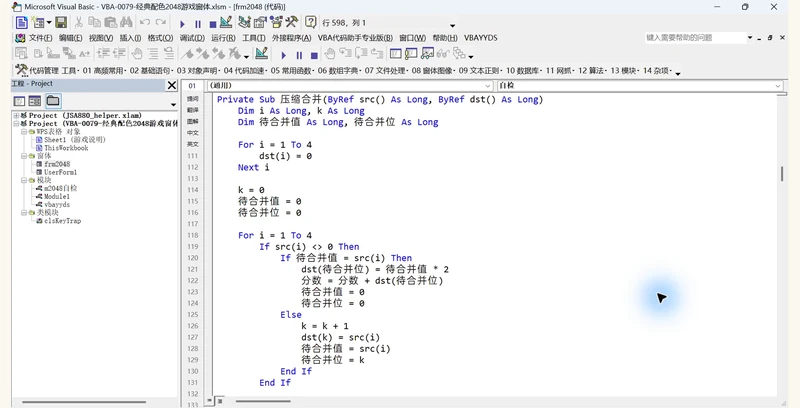800x408 pixels.
Task: Open 01 高频常用 on the custom toolbar
Action: click(x=105, y=70)
